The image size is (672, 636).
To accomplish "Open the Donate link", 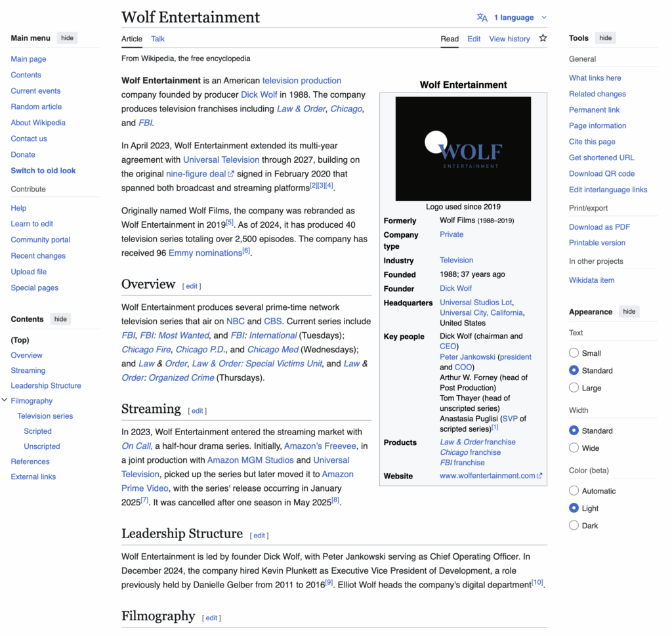I will tap(23, 155).
